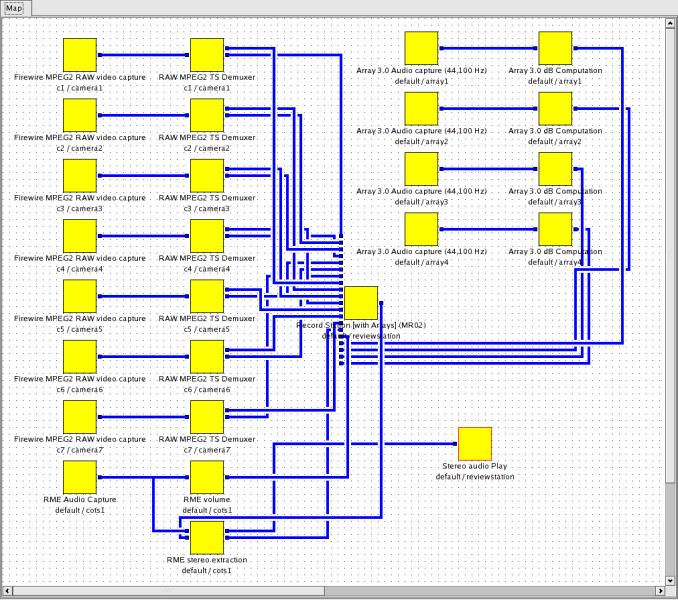Select Array 3.0 dB Computation array1 node
678x600 pixels.
pyautogui.click(x=556, y=48)
